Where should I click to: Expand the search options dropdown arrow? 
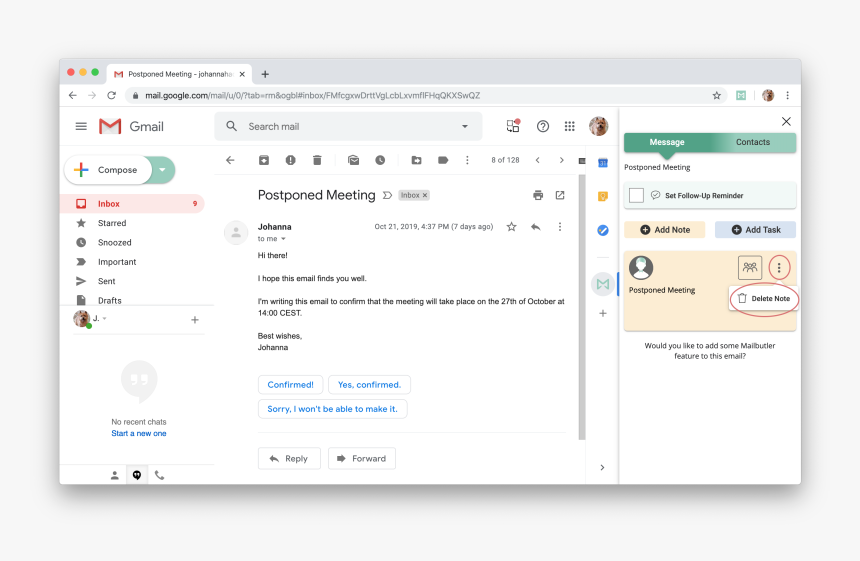465,126
